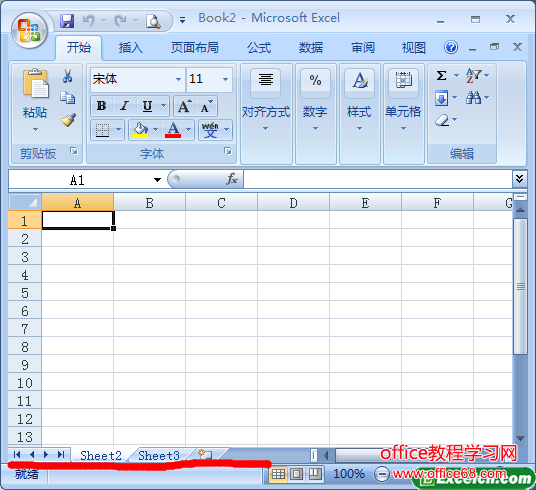Increase font size with large A icon
This screenshot has width=536, height=490.
coord(185,106)
